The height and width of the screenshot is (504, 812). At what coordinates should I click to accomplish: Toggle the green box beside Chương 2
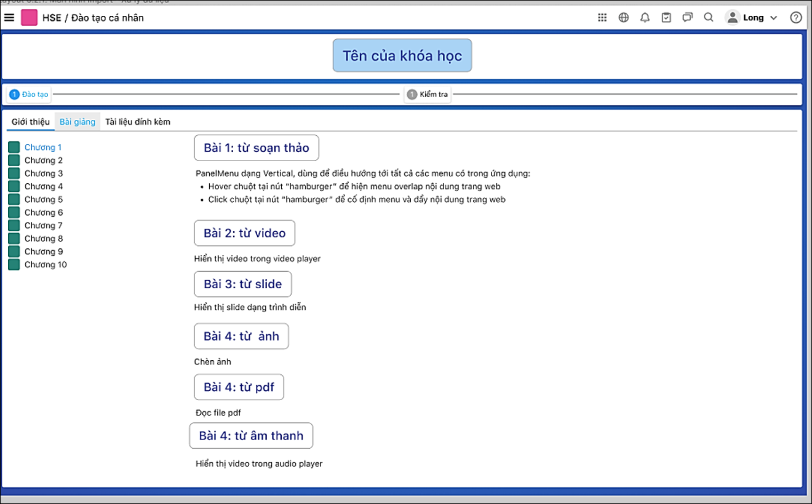click(14, 160)
